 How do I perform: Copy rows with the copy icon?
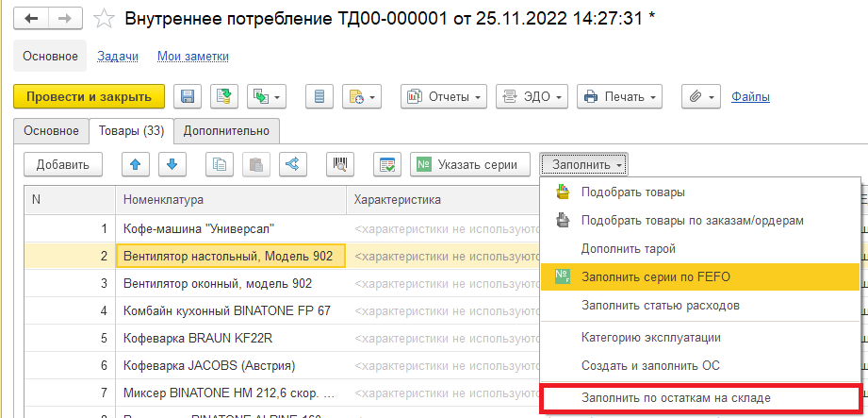(220, 164)
